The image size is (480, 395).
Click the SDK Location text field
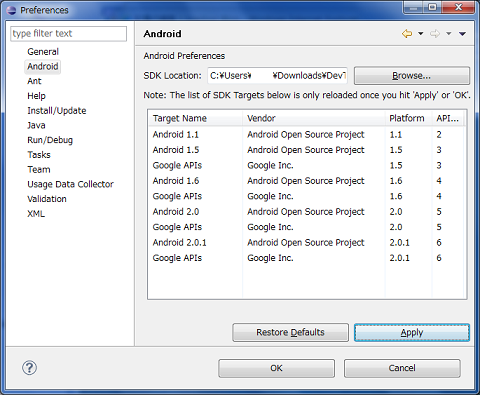point(277,76)
